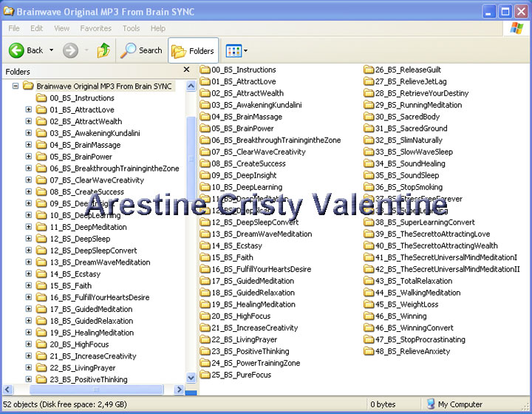Open the View menu
Screen dimensions: 532x414
tap(62, 28)
